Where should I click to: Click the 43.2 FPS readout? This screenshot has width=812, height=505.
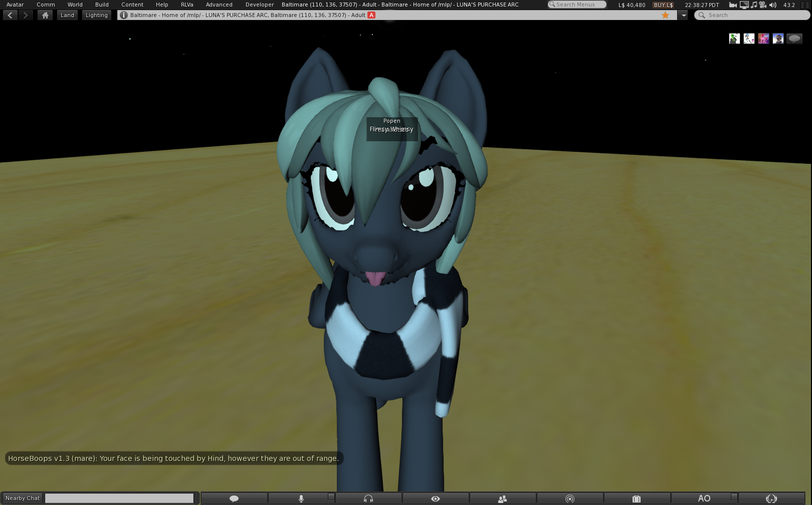point(789,5)
